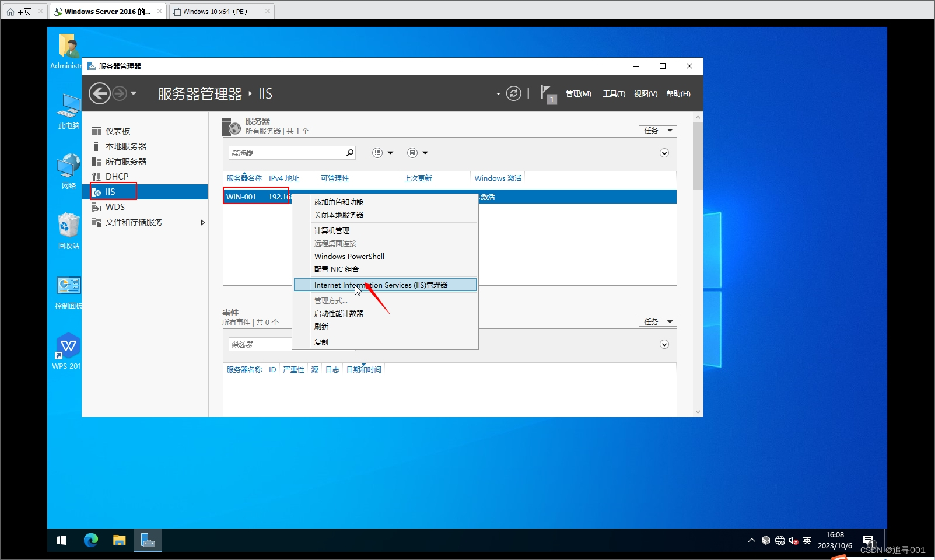Click the events filter input box
The width and height of the screenshot is (935, 560).
260,344
